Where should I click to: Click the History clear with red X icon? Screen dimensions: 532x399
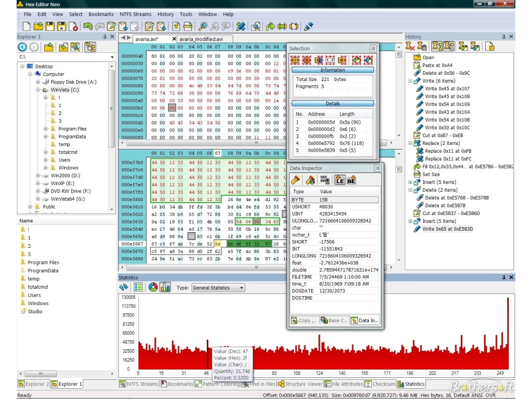tap(410, 46)
